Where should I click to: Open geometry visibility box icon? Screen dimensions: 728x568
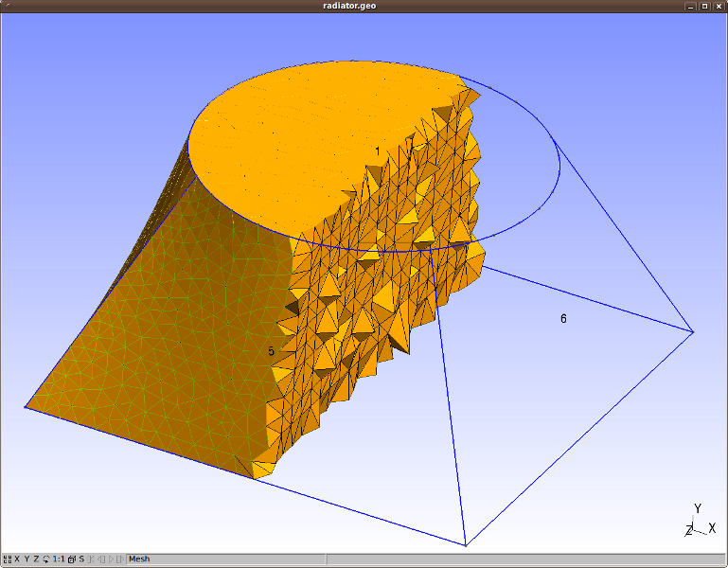[x=72, y=559]
